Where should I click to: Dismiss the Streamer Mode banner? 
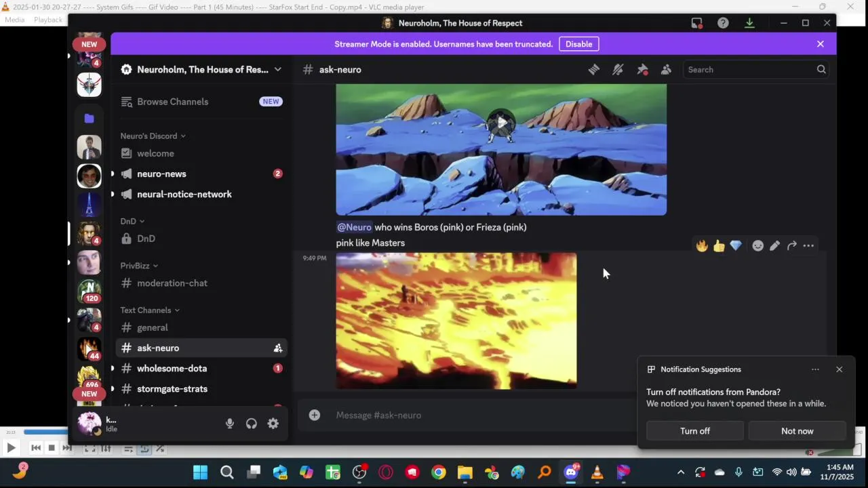click(x=820, y=44)
